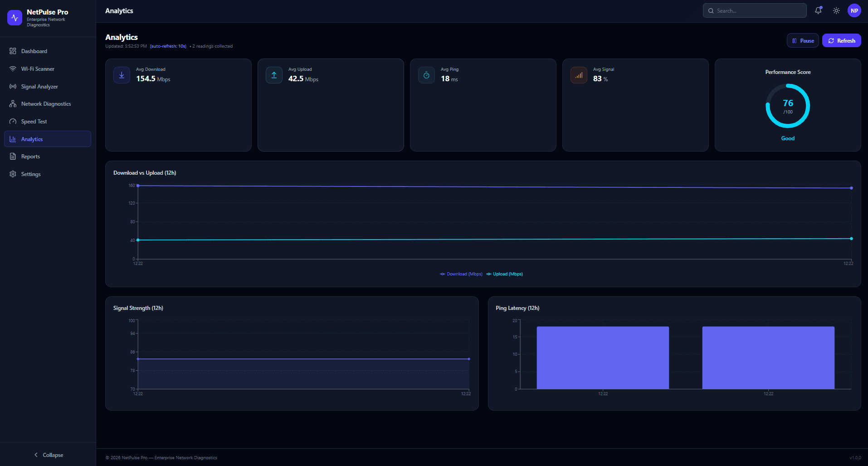
Task: Click the Network Diagnostics topology icon
Action: click(13, 104)
